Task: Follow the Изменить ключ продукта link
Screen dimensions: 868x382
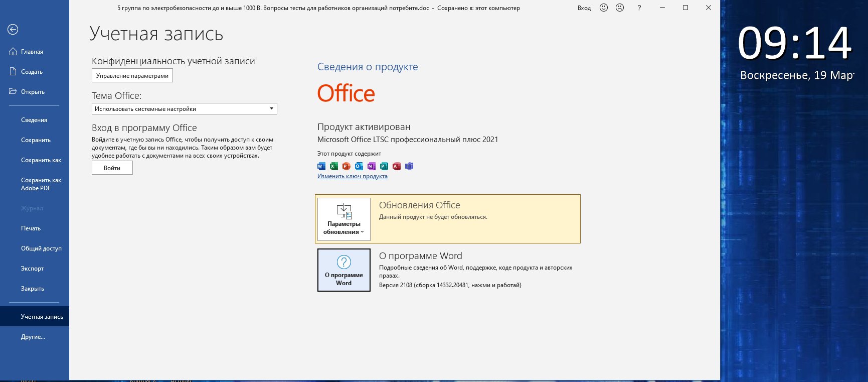Action: 353,176
